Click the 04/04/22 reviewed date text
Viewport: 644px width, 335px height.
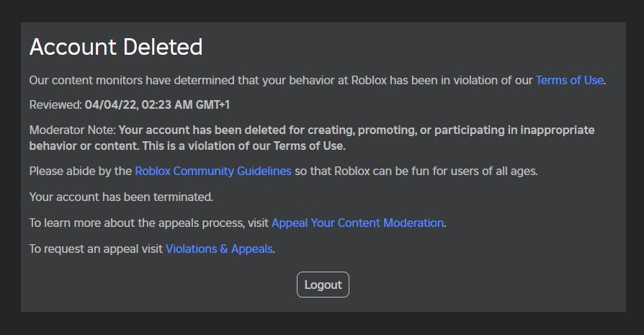(x=113, y=105)
